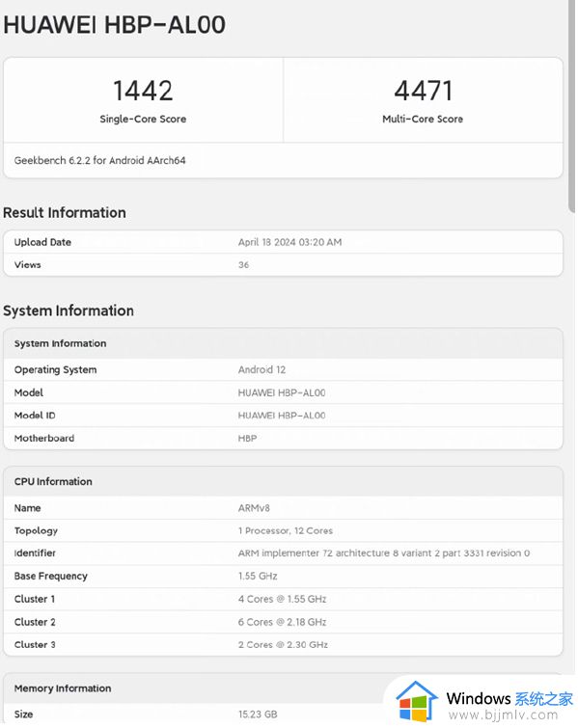Select the ARM implementer 72 identifier value
The image size is (578, 728).
click(384, 553)
